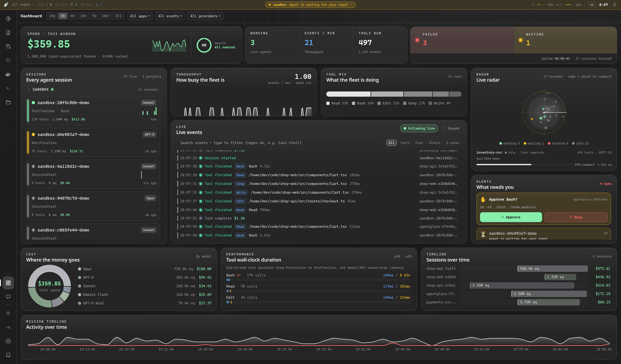
Task: Select the All event filter pill
Action: pos(391,143)
